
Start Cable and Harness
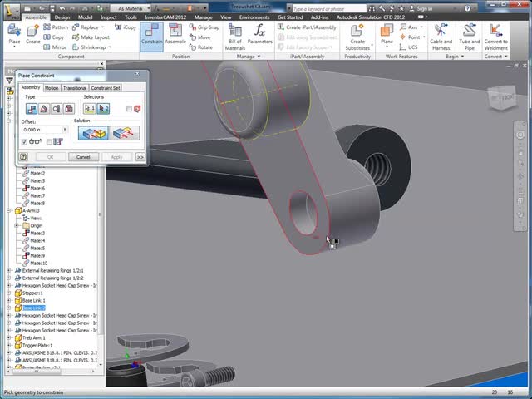[441, 37]
